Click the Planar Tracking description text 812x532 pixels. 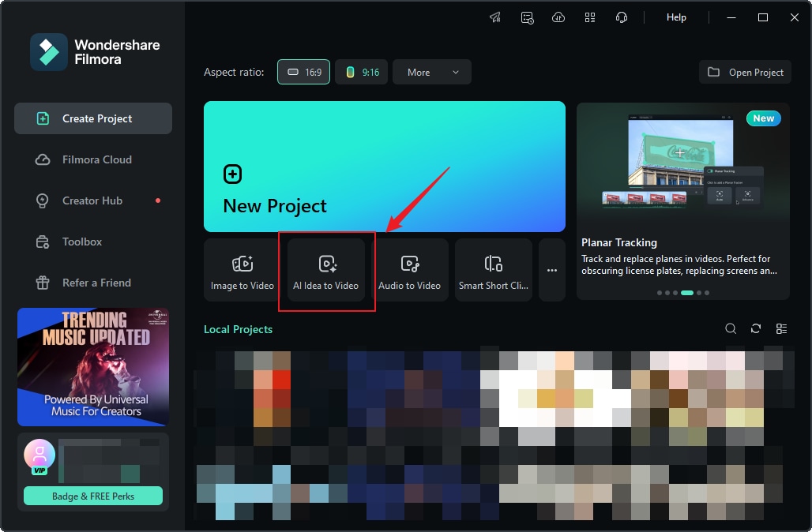click(x=679, y=264)
